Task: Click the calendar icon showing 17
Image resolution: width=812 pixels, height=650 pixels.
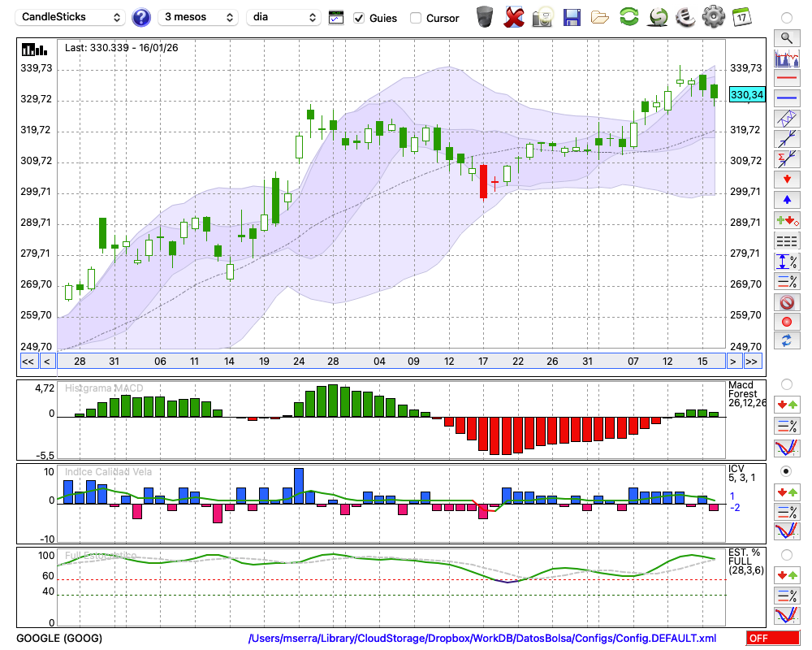Action: (741, 16)
